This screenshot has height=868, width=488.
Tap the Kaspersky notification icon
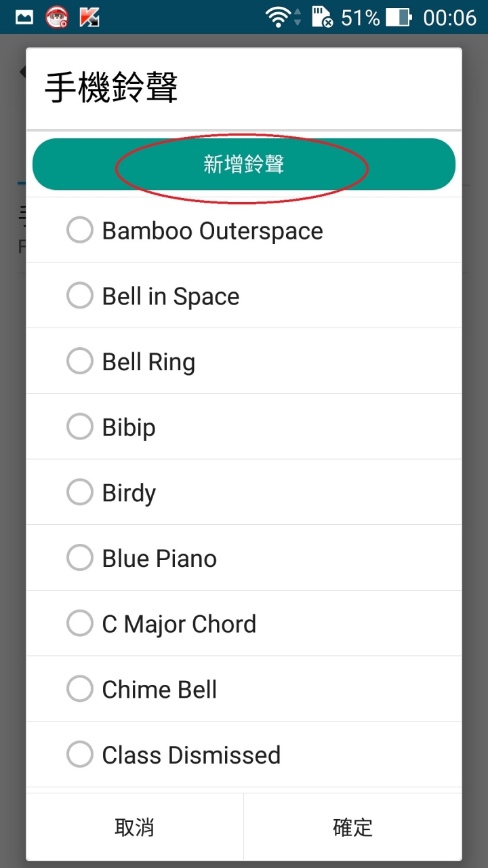tap(89, 17)
